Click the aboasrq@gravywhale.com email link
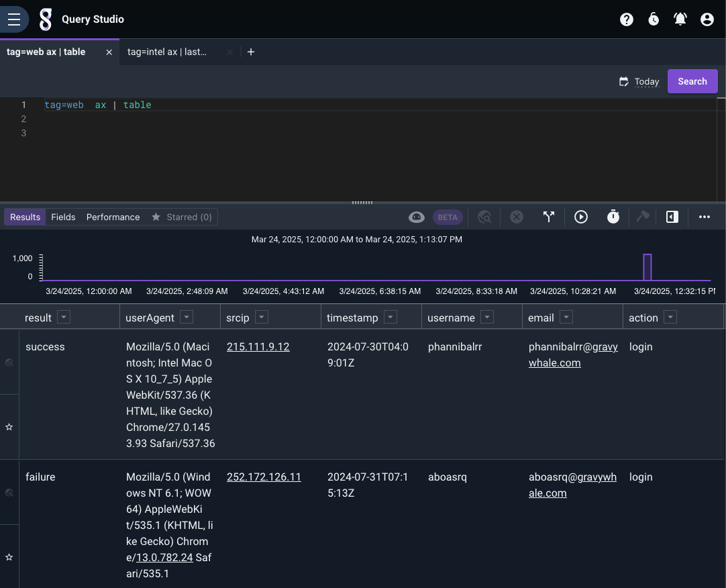 pos(573,485)
